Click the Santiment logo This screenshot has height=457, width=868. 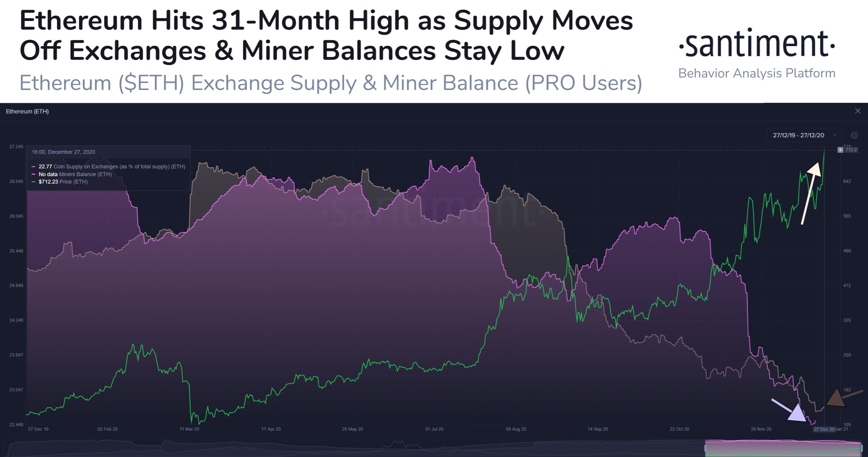(757, 44)
